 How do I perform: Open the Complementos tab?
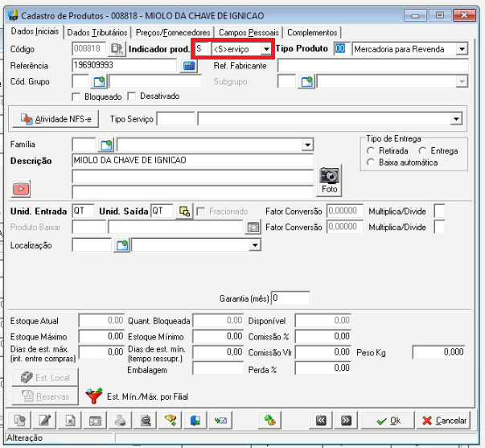[312, 32]
